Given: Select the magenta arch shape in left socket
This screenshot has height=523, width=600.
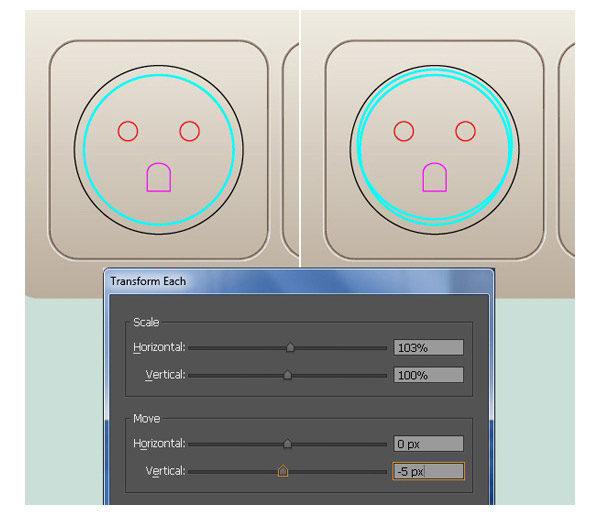Looking at the screenshot, I should (159, 177).
